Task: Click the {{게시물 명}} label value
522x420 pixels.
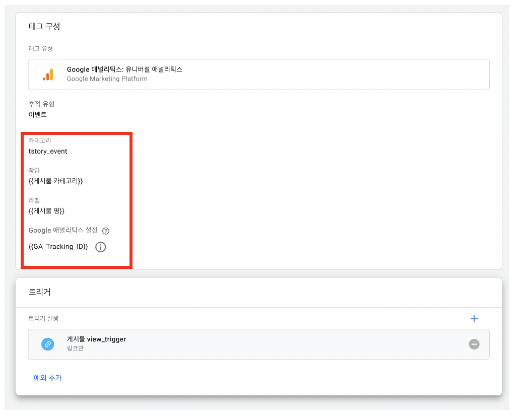Action: (x=46, y=211)
